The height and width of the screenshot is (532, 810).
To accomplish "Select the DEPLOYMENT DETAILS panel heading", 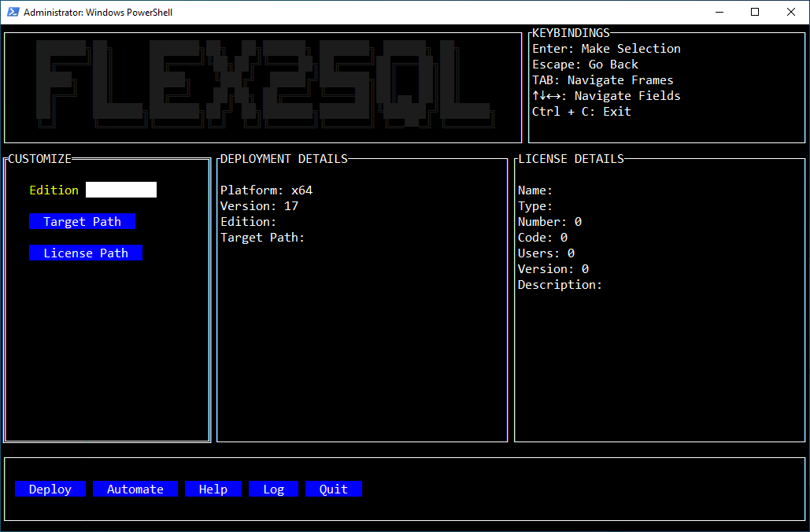I will pyautogui.click(x=284, y=158).
